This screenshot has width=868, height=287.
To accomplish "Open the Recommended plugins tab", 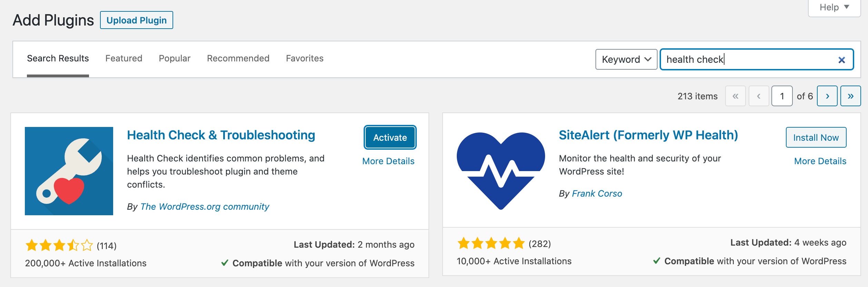I will (238, 58).
